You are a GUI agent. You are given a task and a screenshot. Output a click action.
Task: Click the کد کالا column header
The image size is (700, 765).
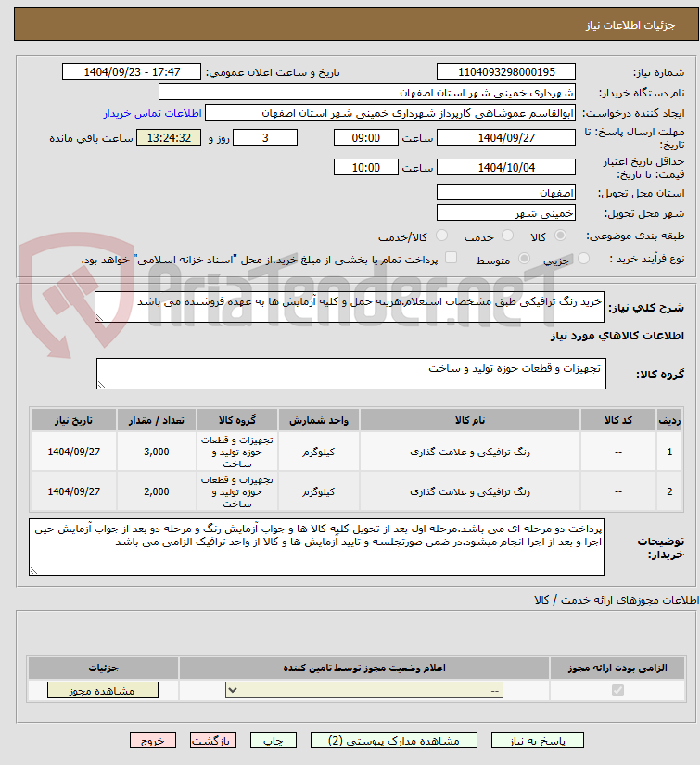(x=618, y=420)
